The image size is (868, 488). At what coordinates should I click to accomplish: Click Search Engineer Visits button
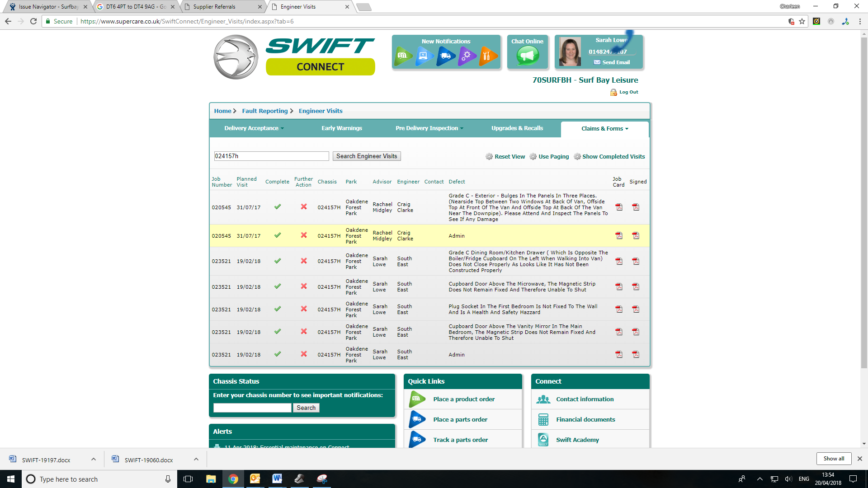[x=367, y=156]
